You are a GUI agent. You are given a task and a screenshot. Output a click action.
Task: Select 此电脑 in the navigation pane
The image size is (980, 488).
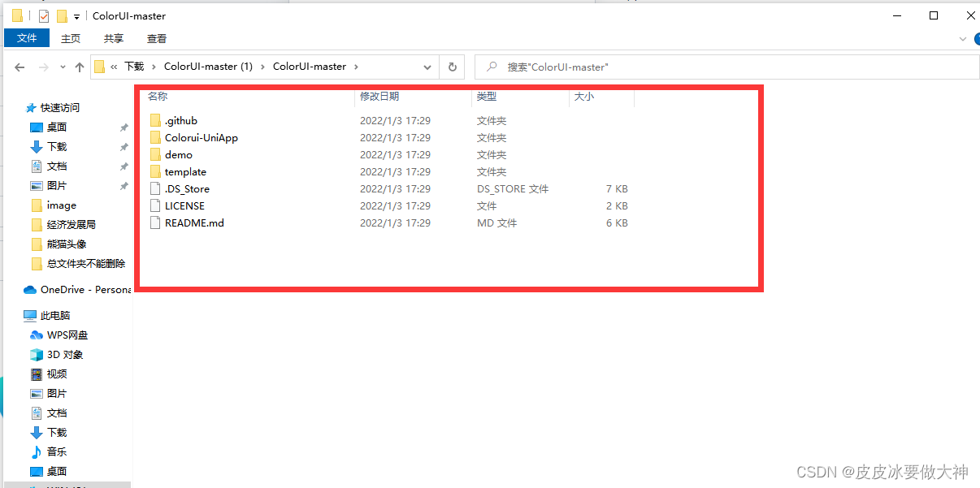point(55,316)
